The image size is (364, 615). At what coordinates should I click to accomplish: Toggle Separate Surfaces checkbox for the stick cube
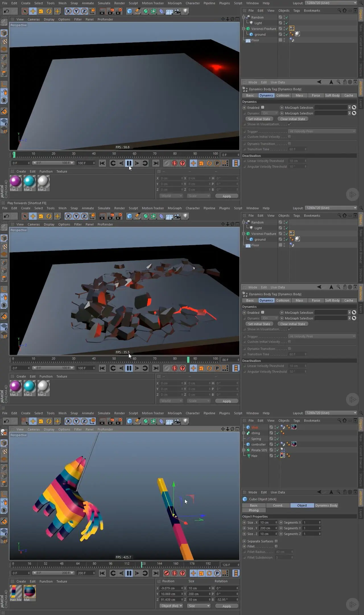click(276, 541)
